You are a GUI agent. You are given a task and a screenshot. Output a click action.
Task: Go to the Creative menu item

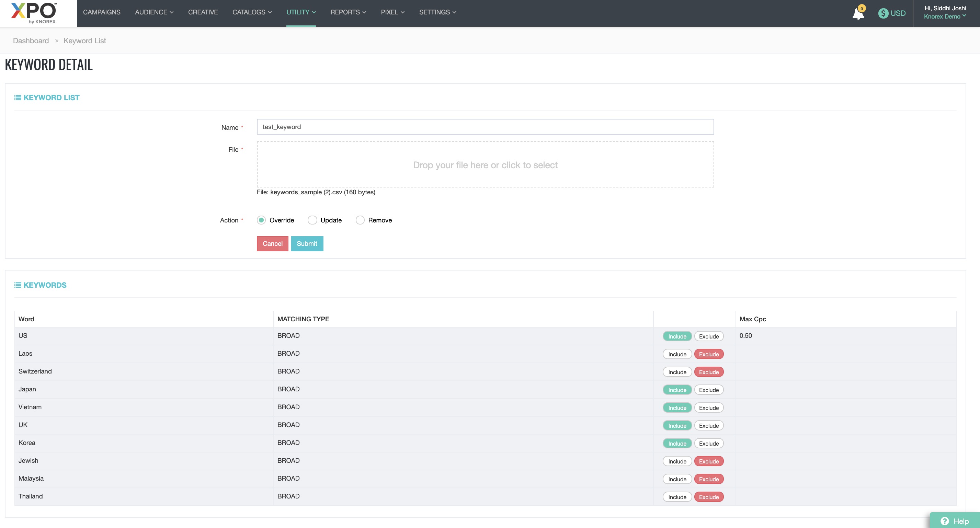pyautogui.click(x=203, y=12)
